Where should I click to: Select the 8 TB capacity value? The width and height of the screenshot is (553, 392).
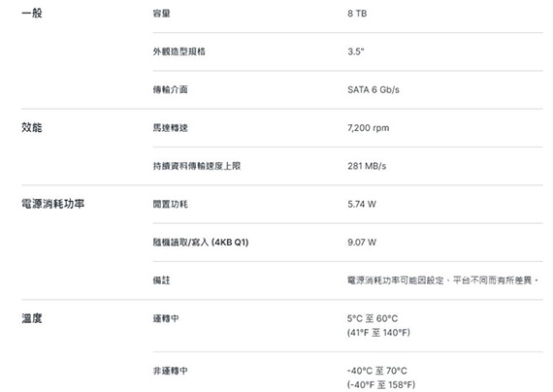(x=357, y=14)
